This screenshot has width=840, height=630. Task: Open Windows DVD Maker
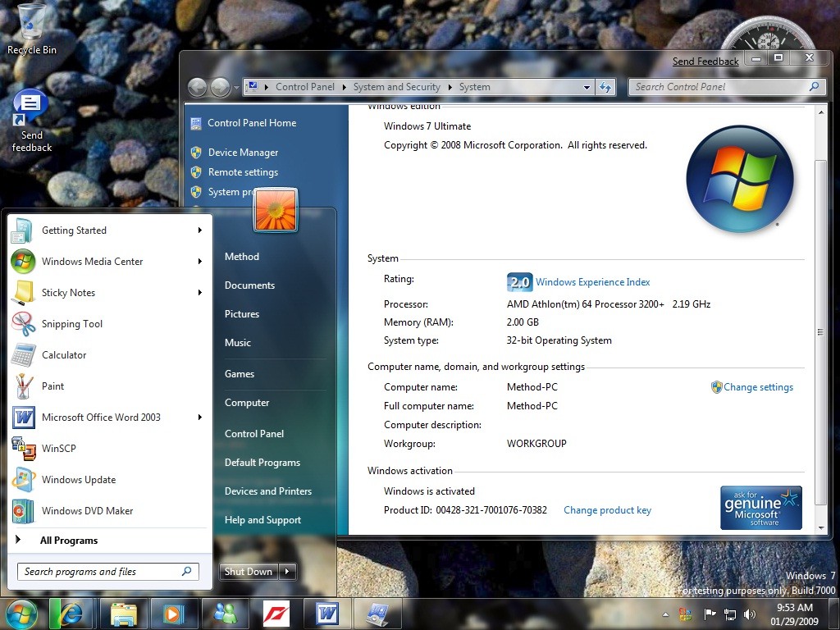pos(87,511)
